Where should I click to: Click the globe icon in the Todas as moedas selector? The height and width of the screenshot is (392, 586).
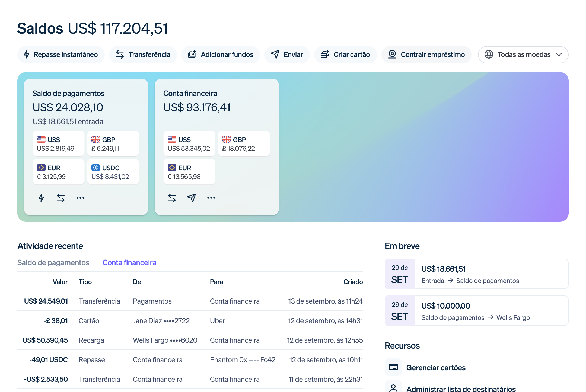click(489, 54)
